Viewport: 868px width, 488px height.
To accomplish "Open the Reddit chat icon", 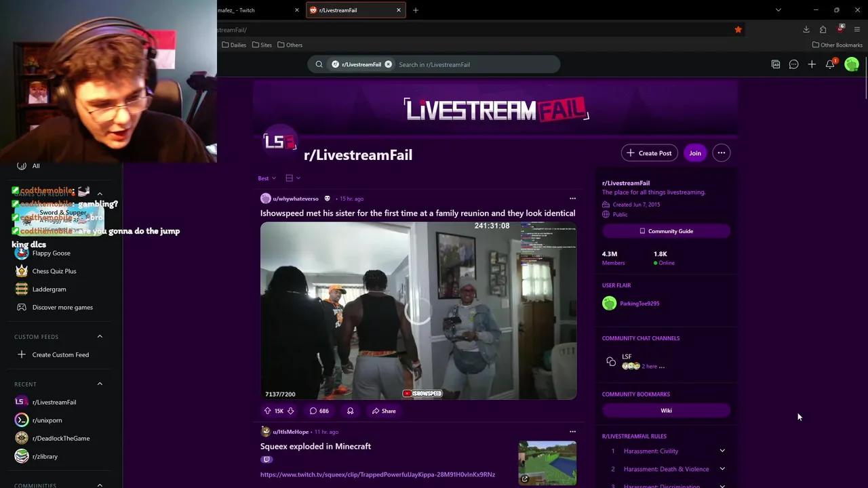I will click(x=793, y=64).
